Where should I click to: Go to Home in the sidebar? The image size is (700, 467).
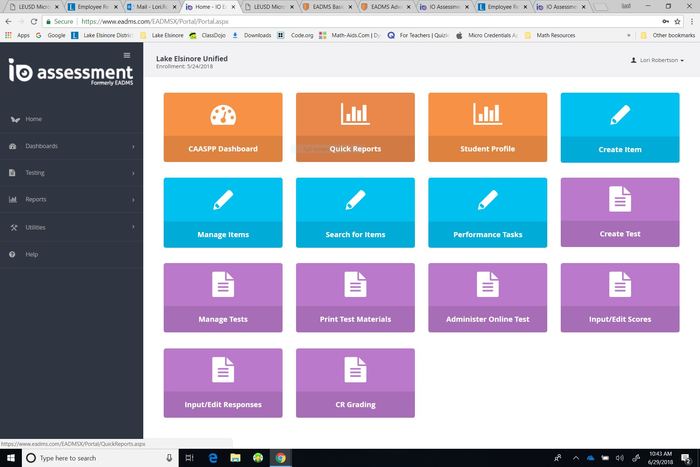coord(34,119)
